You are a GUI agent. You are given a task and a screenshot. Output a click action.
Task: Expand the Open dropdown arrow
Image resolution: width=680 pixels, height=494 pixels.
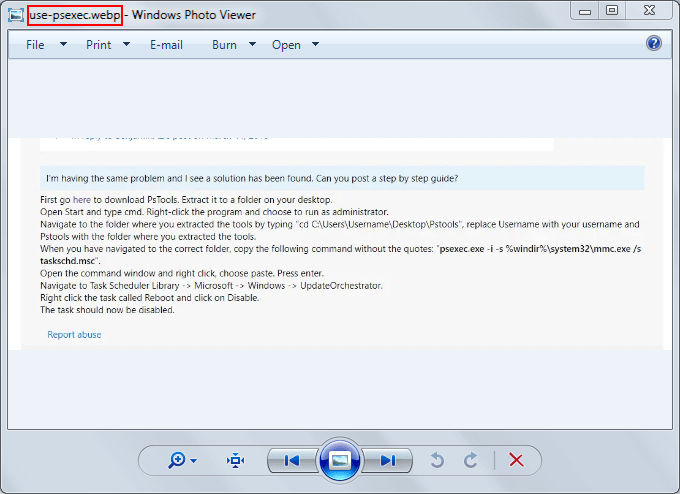316,44
